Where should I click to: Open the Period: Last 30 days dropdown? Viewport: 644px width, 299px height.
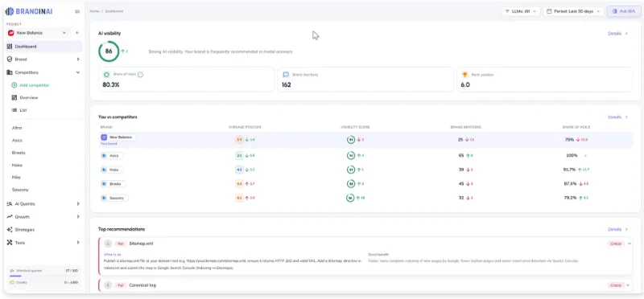click(x=573, y=11)
